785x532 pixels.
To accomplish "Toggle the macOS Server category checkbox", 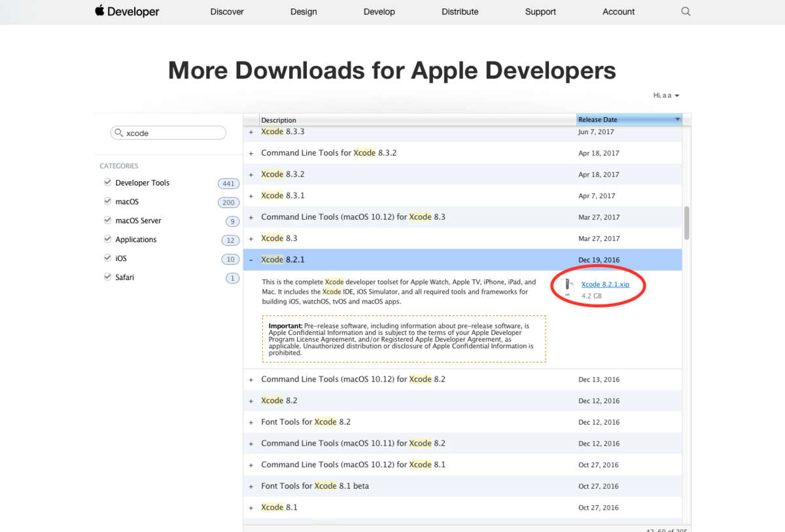I will 107,220.
